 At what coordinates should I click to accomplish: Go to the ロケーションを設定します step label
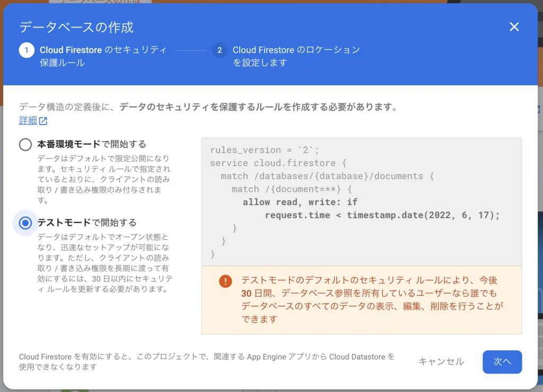click(296, 56)
